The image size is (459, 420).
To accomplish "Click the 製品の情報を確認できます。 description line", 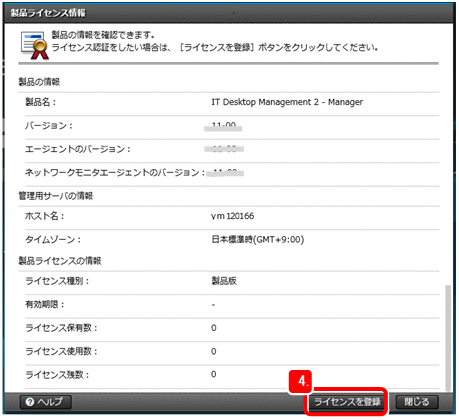I will pos(103,35).
